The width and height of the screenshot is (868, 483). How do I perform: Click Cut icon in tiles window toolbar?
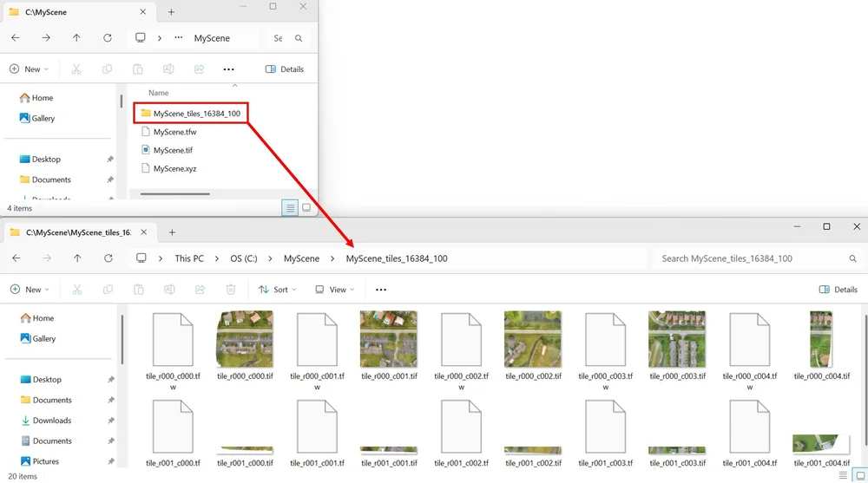click(x=77, y=290)
